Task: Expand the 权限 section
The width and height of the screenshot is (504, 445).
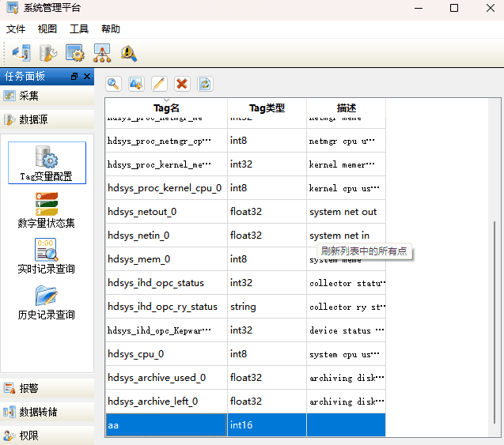Action: [47, 436]
